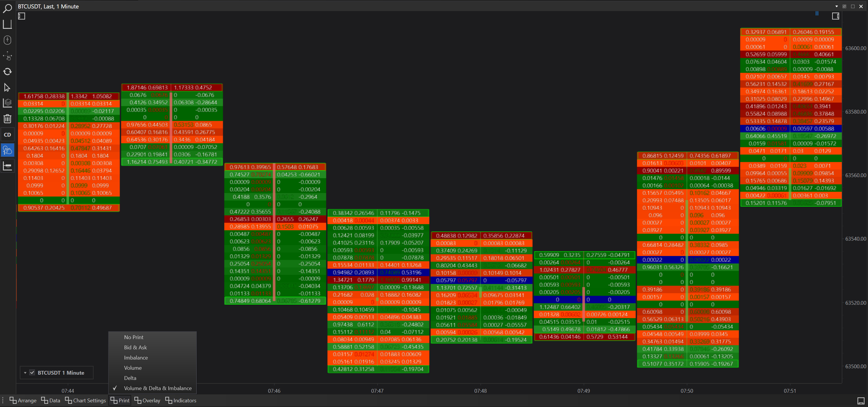Select the arrow pointer tool
Image resolution: width=868 pixels, height=407 pixels.
pyautogui.click(x=7, y=88)
